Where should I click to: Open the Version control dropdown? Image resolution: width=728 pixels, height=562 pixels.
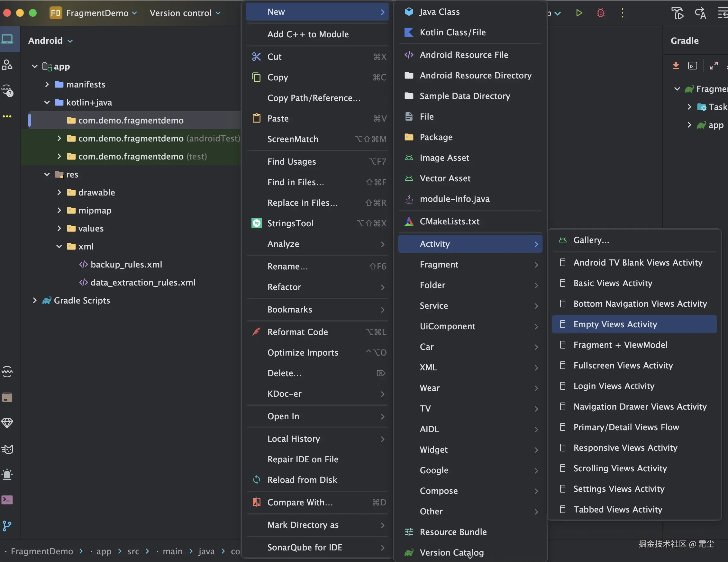185,13
